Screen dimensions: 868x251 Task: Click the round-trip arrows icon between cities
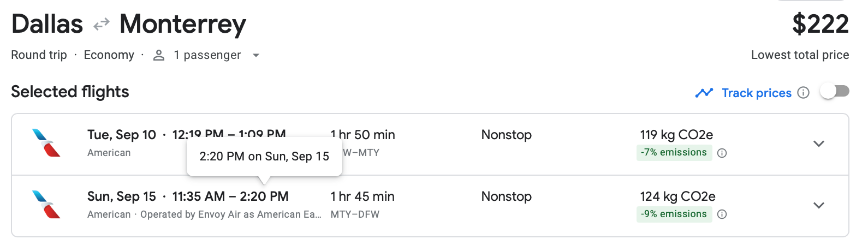coord(102,25)
